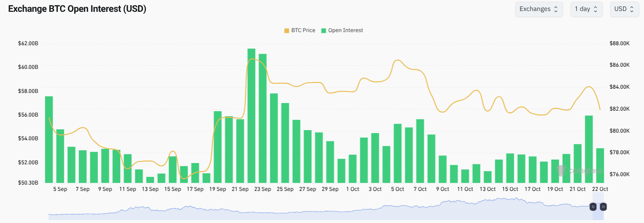Select the open interest bar for 27 Sep

tap(307, 156)
